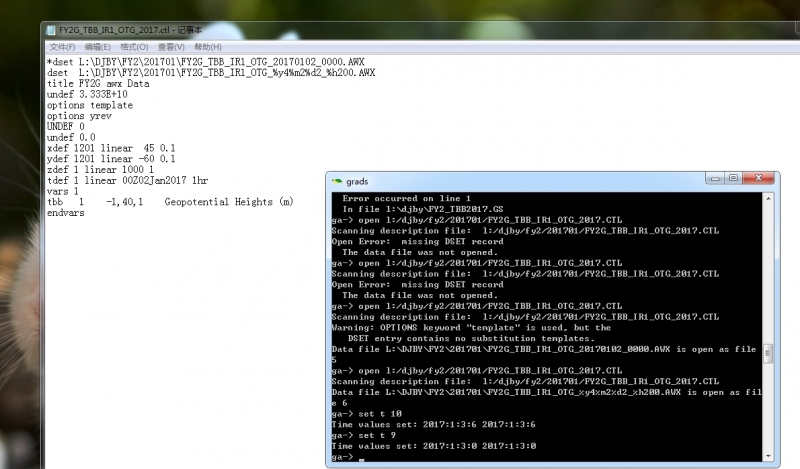Click the grads window title bar icon

pyautogui.click(x=337, y=180)
